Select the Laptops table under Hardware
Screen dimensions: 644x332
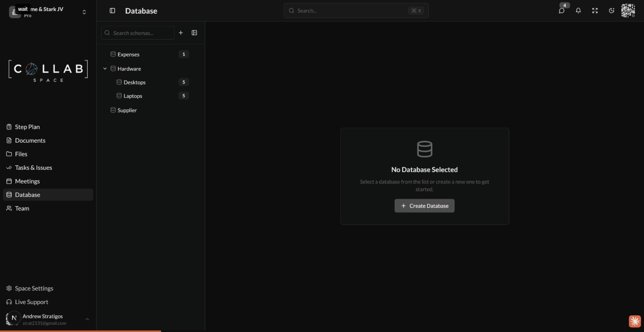133,96
